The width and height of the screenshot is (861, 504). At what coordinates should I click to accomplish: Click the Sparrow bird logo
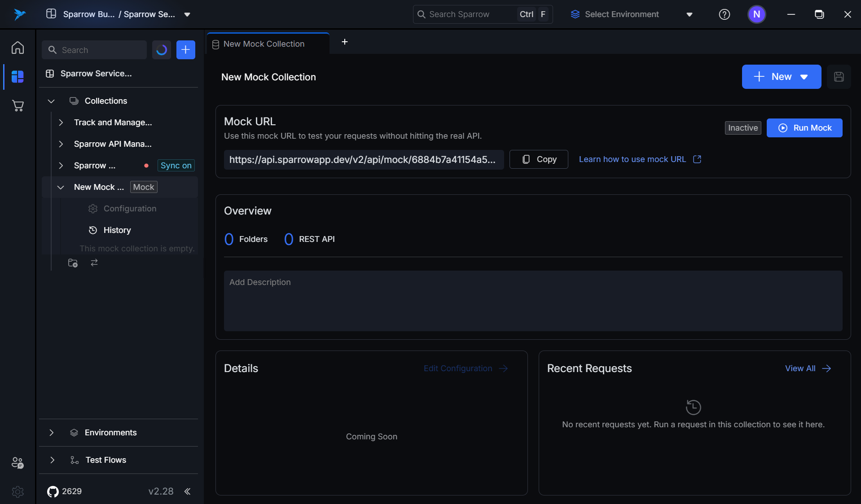[19, 14]
